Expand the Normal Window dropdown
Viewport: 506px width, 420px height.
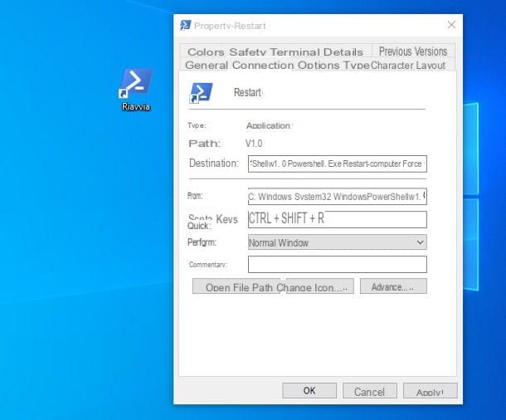pos(338,242)
